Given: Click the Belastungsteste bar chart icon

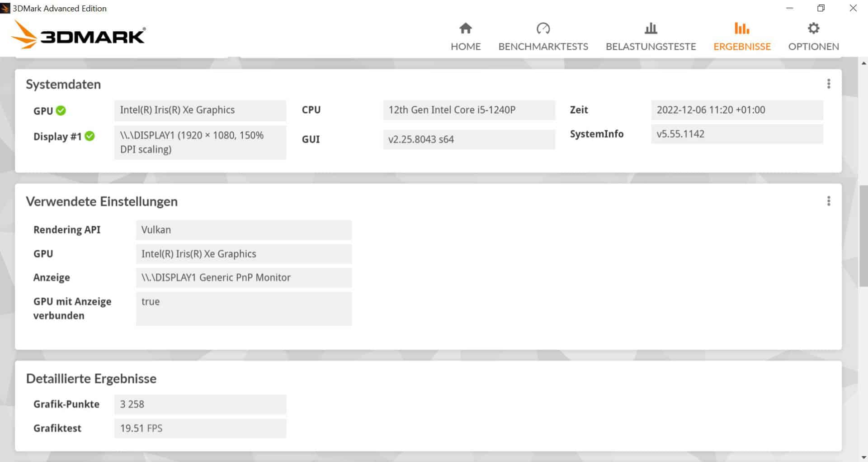Looking at the screenshot, I should click(651, 29).
